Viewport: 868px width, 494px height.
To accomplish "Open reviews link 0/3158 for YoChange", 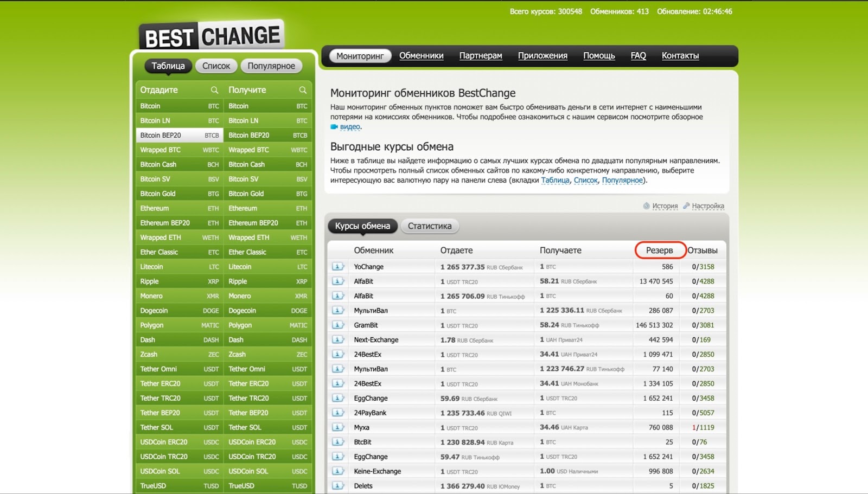I will point(703,267).
